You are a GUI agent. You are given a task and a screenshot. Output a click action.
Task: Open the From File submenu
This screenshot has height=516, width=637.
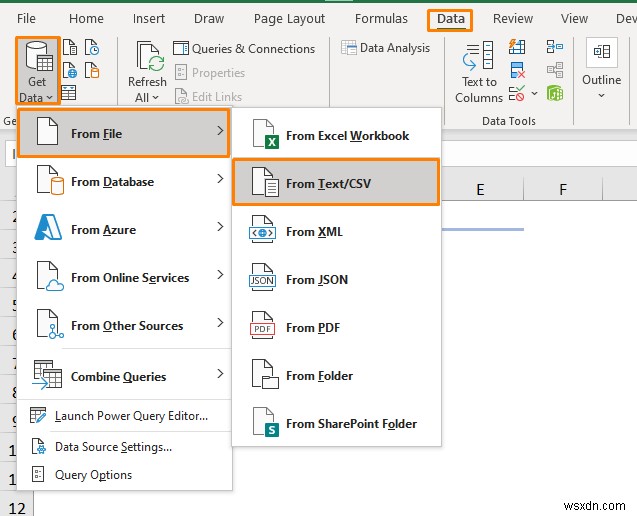click(124, 133)
